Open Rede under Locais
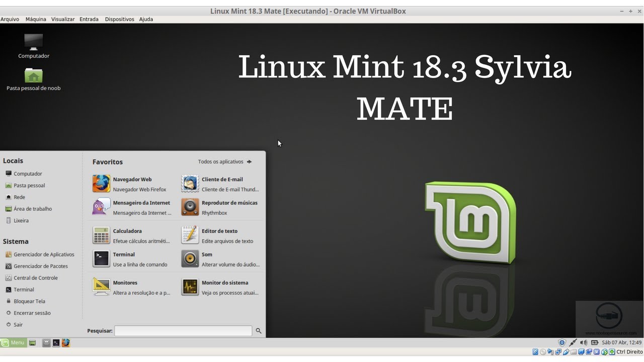Viewport: 644px width, 362px height. 15,197
